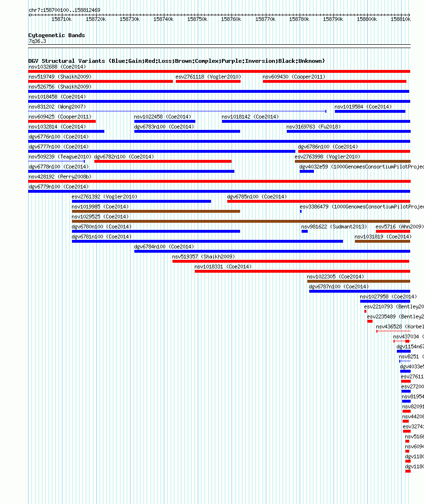Click dgv4032e59 1000Genomes variant label
Screen dimensions: 424x504
point(362,167)
